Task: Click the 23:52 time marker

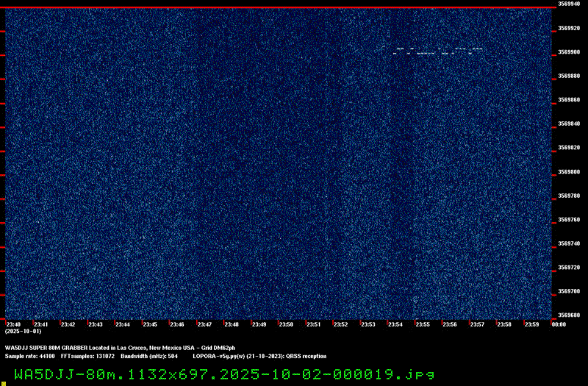Action: tap(341, 324)
